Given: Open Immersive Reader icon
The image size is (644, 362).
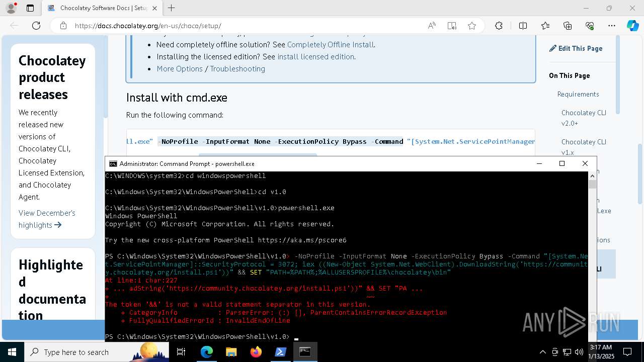Looking at the screenshot, I should tap(452, 26).
